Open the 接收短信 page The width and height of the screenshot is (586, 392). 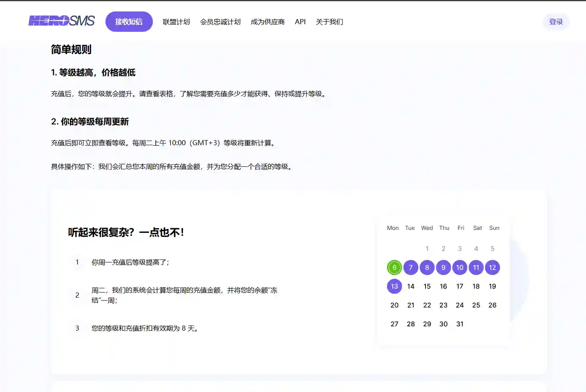(129, 21)
